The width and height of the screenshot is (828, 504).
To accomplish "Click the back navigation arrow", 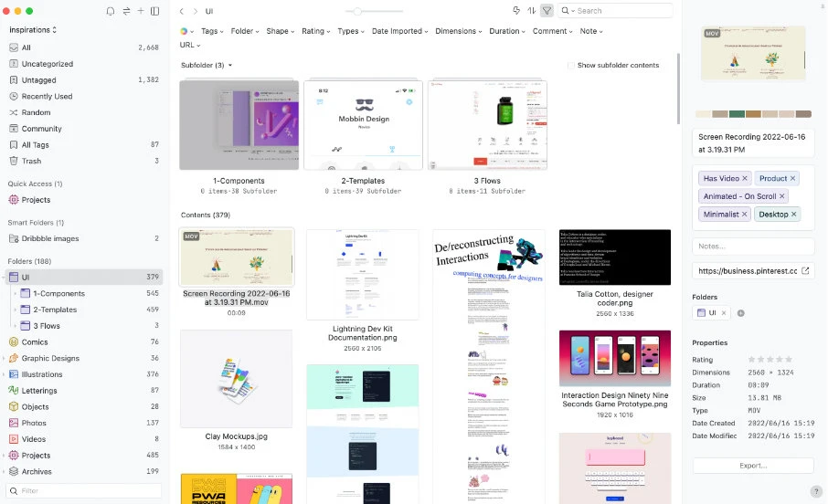I will [x=182, y=11].
